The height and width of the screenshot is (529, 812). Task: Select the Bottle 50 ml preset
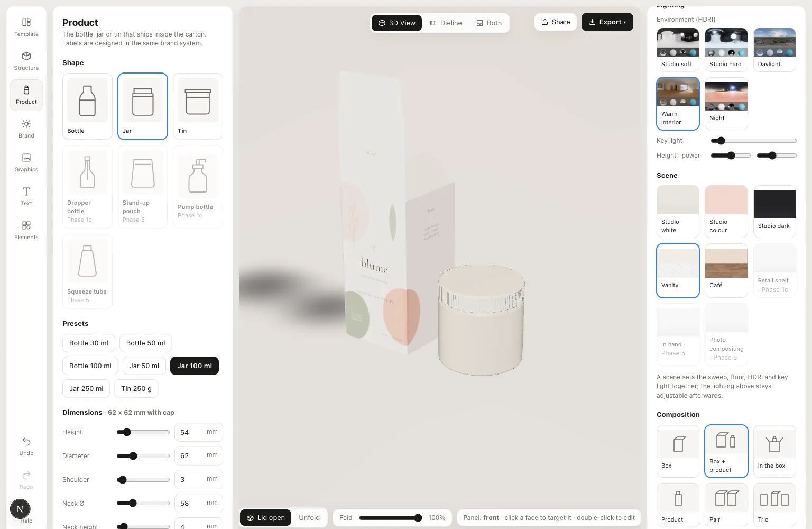(145, 343)
